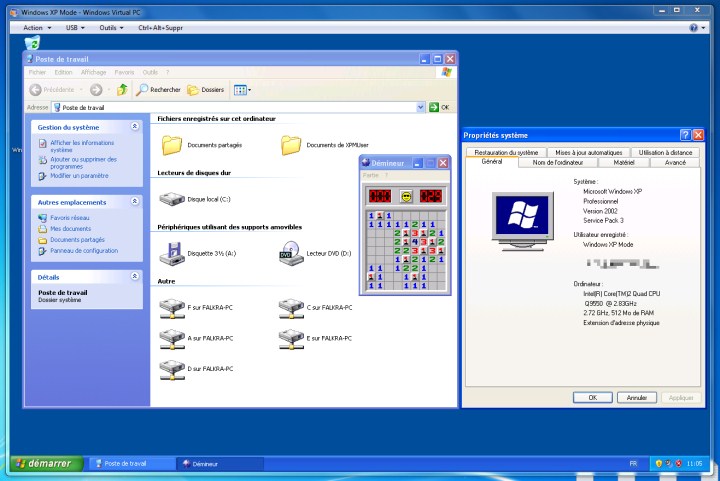Open the views mode dropdown button
Image resolution: width=720 pixels, height=481 pixels.
point(242,90)
